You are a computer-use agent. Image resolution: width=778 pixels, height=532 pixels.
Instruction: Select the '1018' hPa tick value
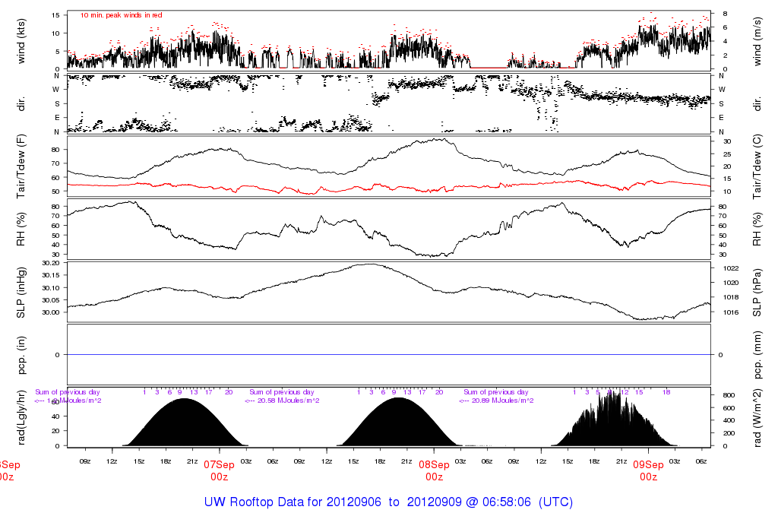(732, 297)
